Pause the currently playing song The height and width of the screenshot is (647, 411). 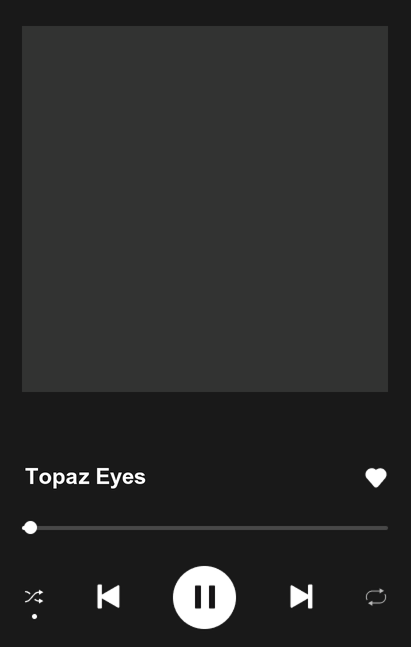204,597
